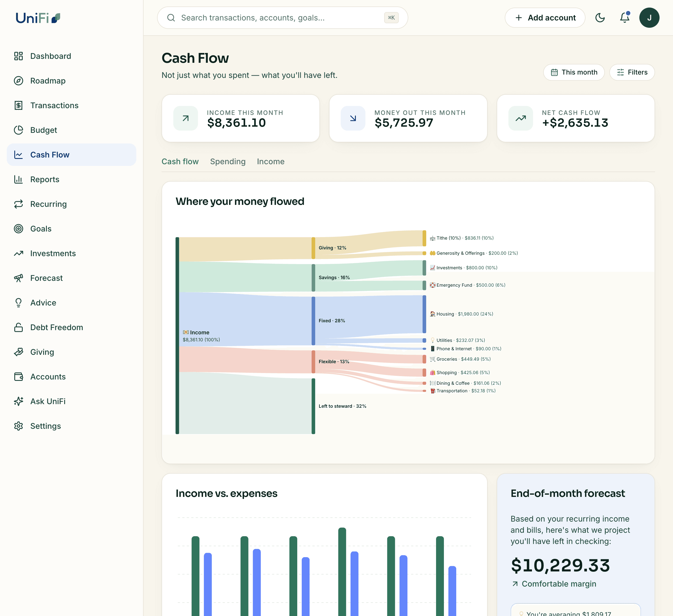Click the Advice lightbulb icon

(19, 303)
